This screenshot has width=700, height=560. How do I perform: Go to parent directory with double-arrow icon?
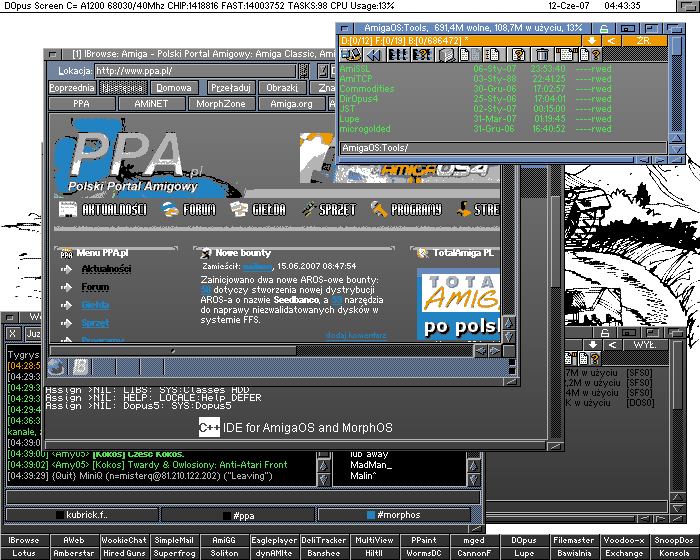coord(373,55)
